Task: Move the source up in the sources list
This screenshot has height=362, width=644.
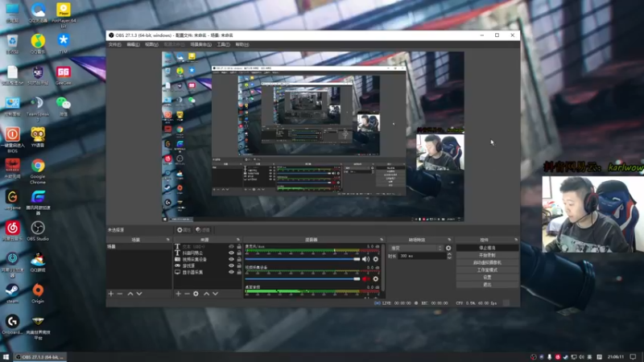Action: pos(206,294)
